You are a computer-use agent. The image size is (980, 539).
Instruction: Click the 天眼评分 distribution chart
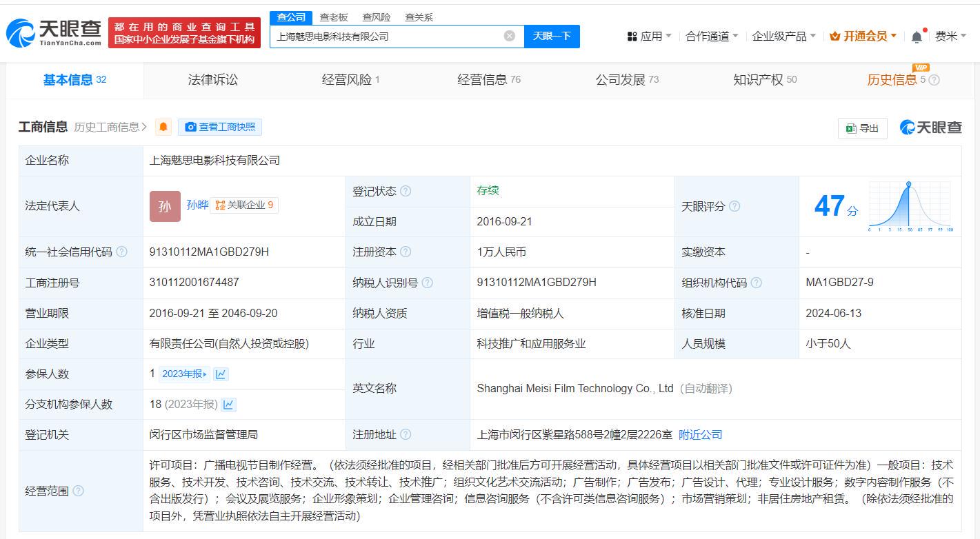point(911,206)
